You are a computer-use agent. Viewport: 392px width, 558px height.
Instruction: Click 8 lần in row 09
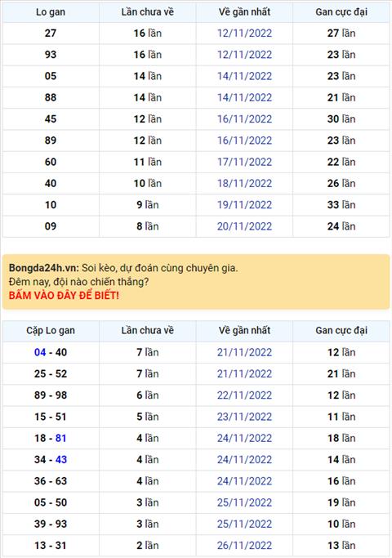[148, 226]
